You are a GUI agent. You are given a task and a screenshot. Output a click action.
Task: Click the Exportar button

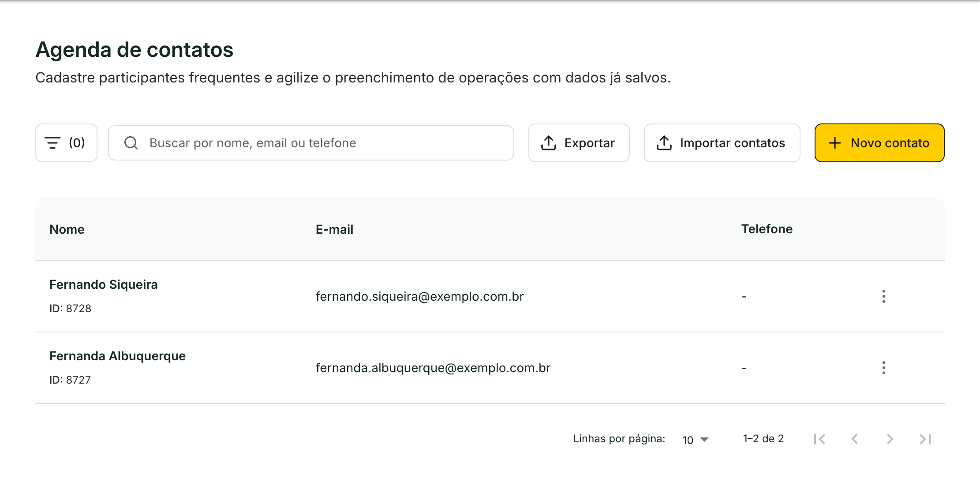pos(579,143)
